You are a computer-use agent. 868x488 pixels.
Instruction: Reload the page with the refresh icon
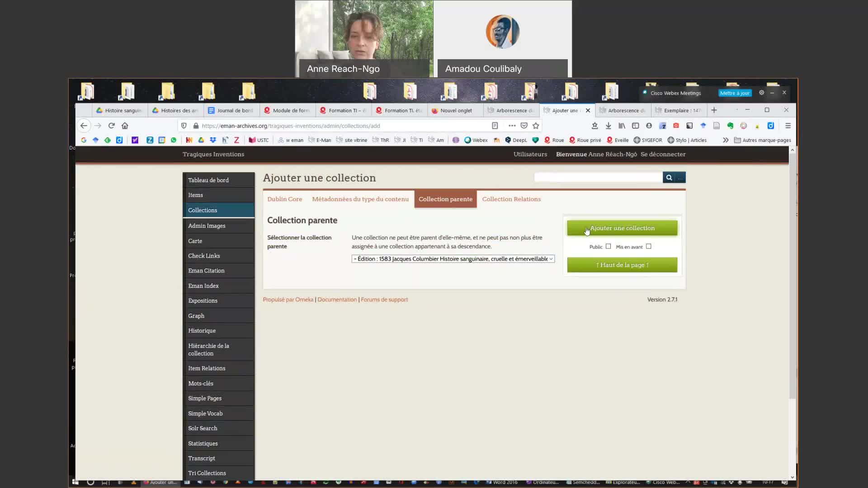[x=111, y=126]
